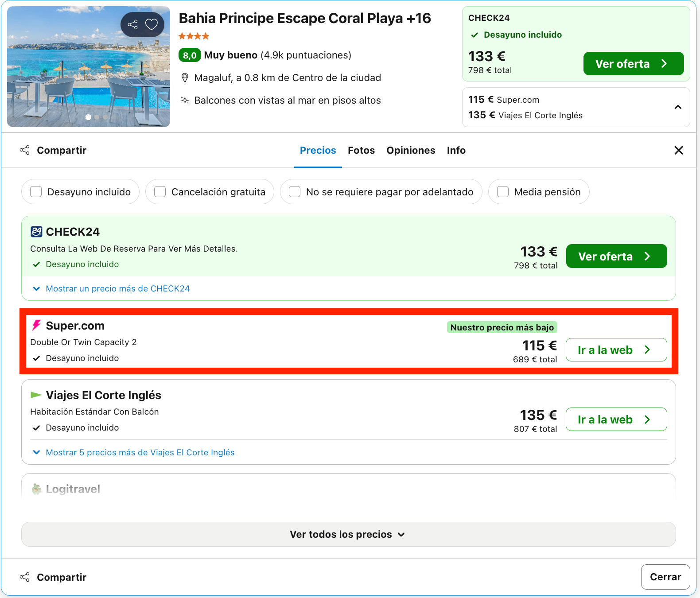This screenshot has width=700, height=598.
Task: Switch to the Info tab
Action: [x=456, y=150]
